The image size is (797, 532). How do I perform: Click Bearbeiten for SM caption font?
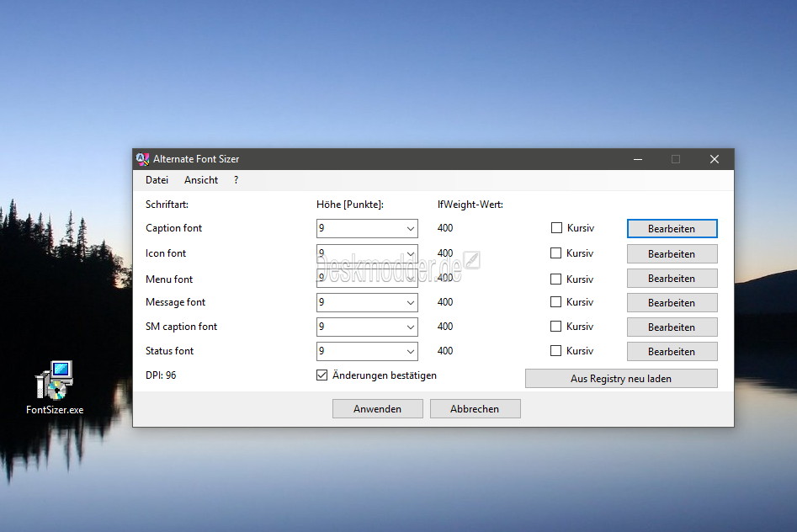(x=672, y=327)
